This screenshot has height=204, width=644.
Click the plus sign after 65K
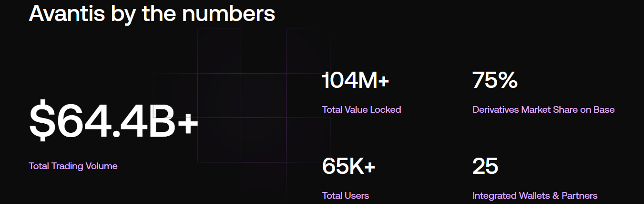coord(369,167)
